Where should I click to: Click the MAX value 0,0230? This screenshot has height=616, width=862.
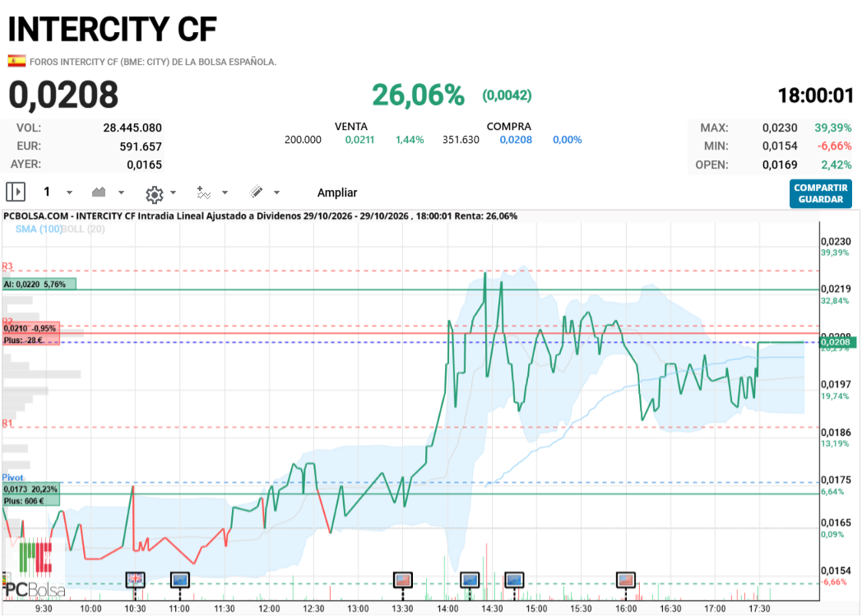tap(780, 127)
